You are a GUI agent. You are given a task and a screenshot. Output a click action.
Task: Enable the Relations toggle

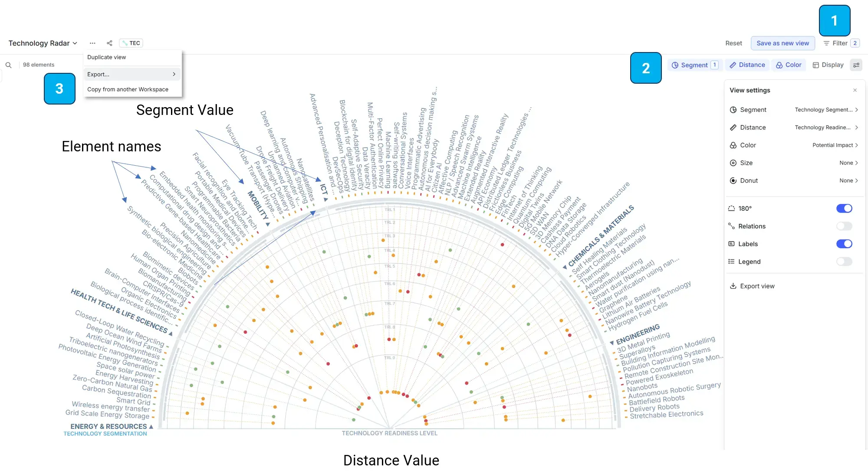pos(844,226)
